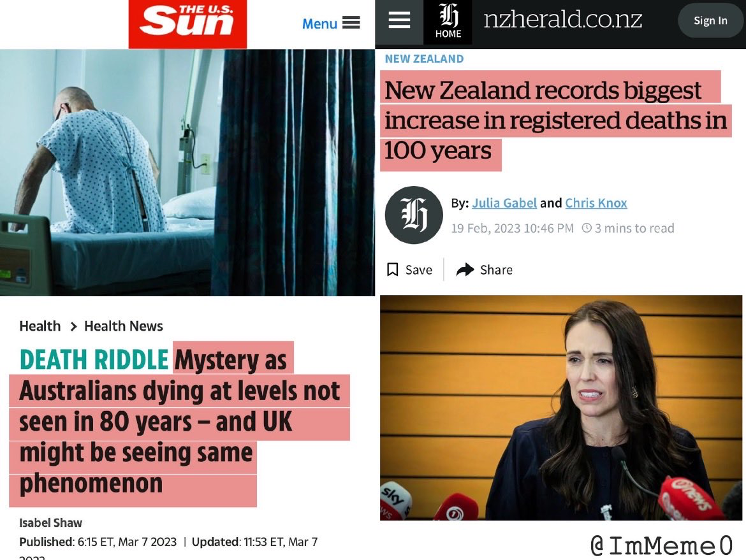This screenshot has height=560, width=746.
Task: Open the Sun hamburger Menu icon
Action: 351,22
